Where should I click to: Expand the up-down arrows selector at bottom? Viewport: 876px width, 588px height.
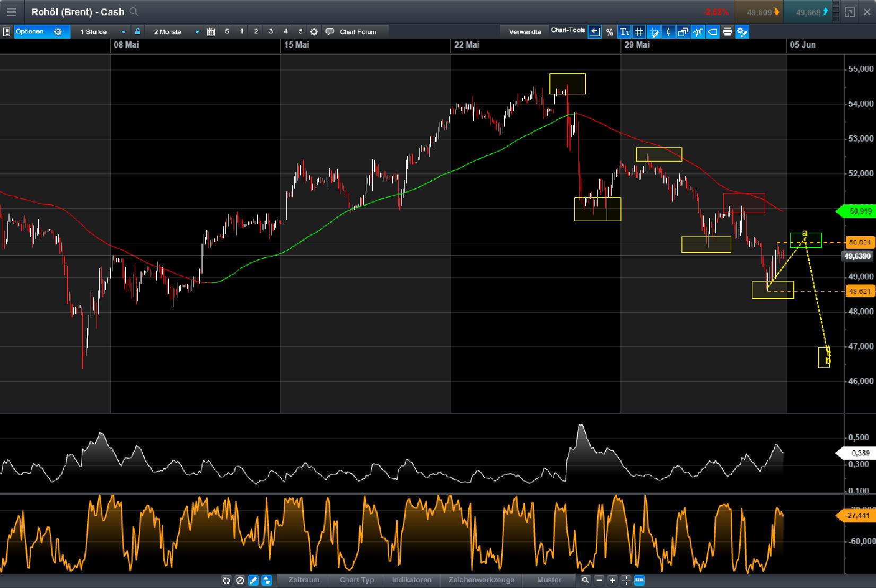267,580
